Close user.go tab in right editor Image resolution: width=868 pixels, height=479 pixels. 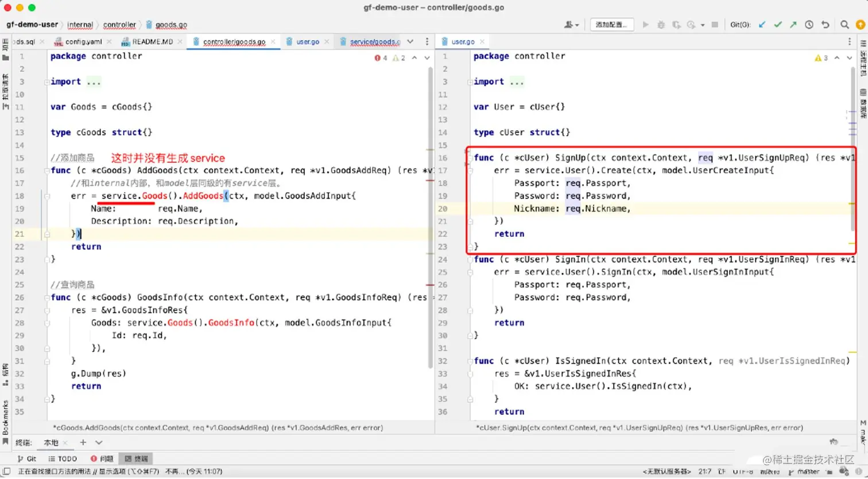(482, 41)
